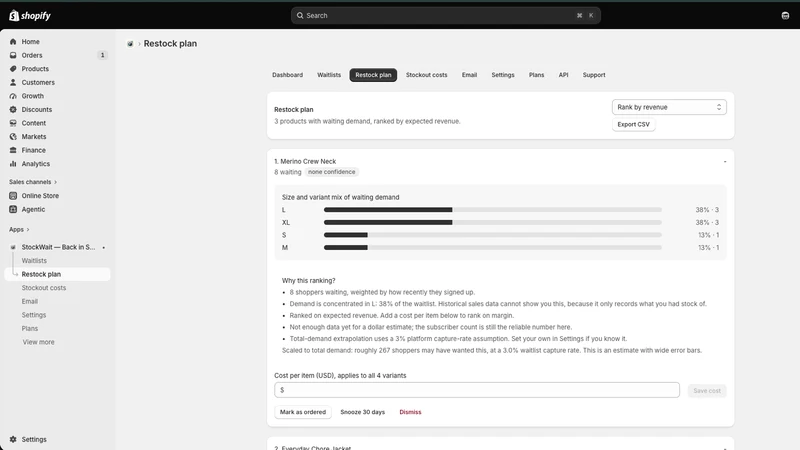
Task: Collapse the Everyday Chore Jacket card
Action: click(724, 448)
